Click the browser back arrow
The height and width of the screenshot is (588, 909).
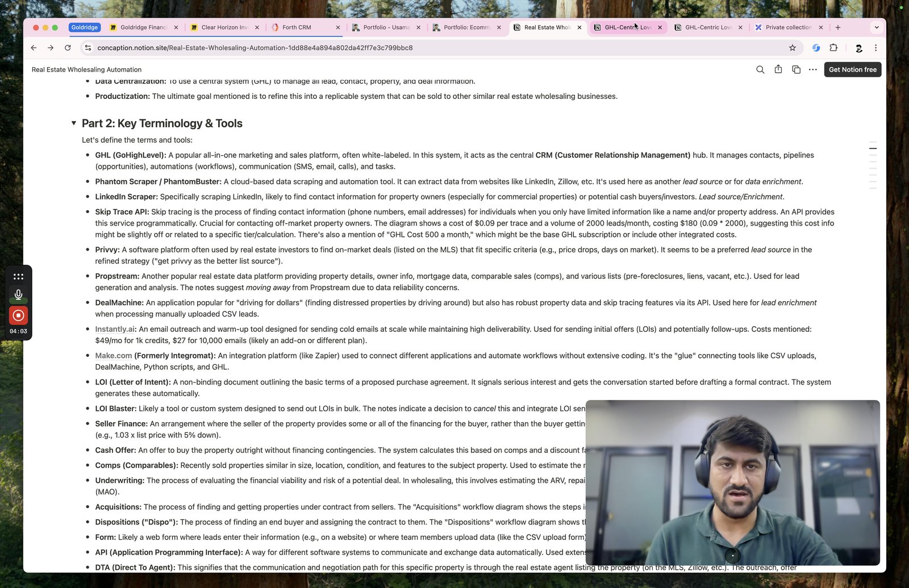pyautogui.click(x=34, y=48)
